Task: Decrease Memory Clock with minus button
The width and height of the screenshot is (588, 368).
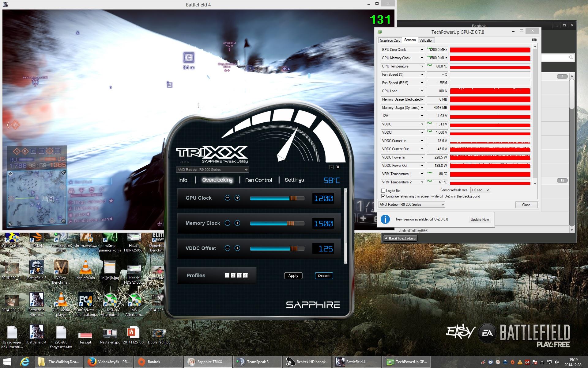Action: [x=228, y=223]
